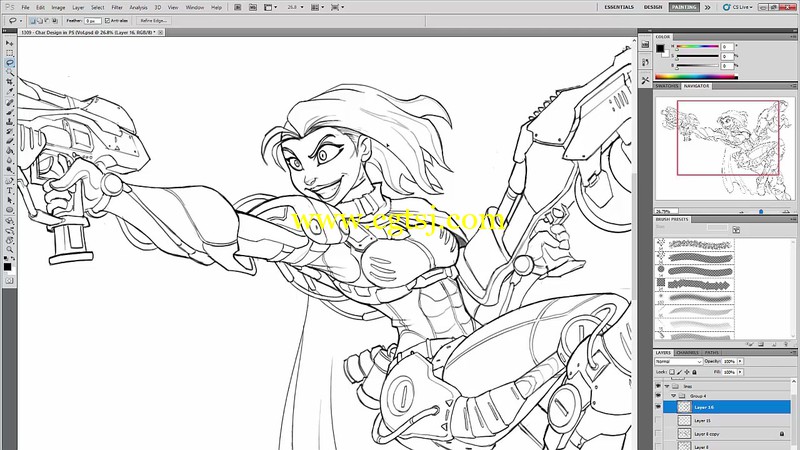Toggle Quick Mask mode button
This screenshot has height=450, width=800.
(9, 281)
